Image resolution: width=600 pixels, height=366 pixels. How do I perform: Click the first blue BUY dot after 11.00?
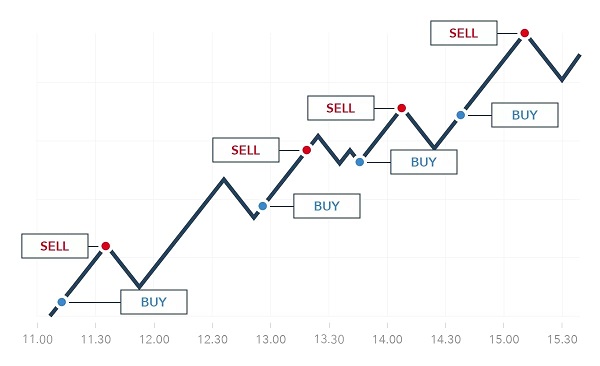(62, 302)
